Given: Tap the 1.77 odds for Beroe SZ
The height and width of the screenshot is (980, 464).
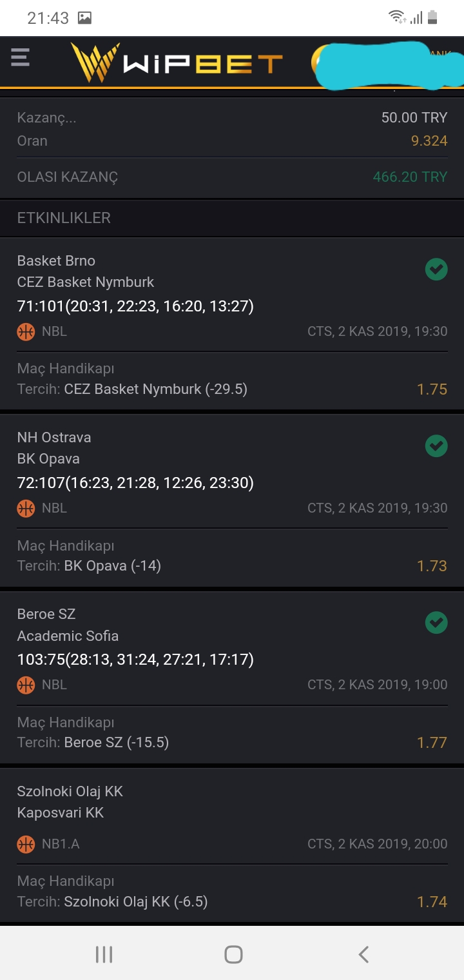Looking at the screenshot, I should point(432,743).
